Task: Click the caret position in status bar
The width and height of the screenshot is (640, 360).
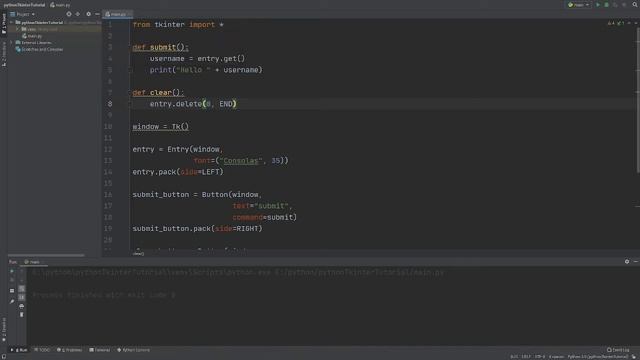Action: pyautogui.click(x=514, y=357)
